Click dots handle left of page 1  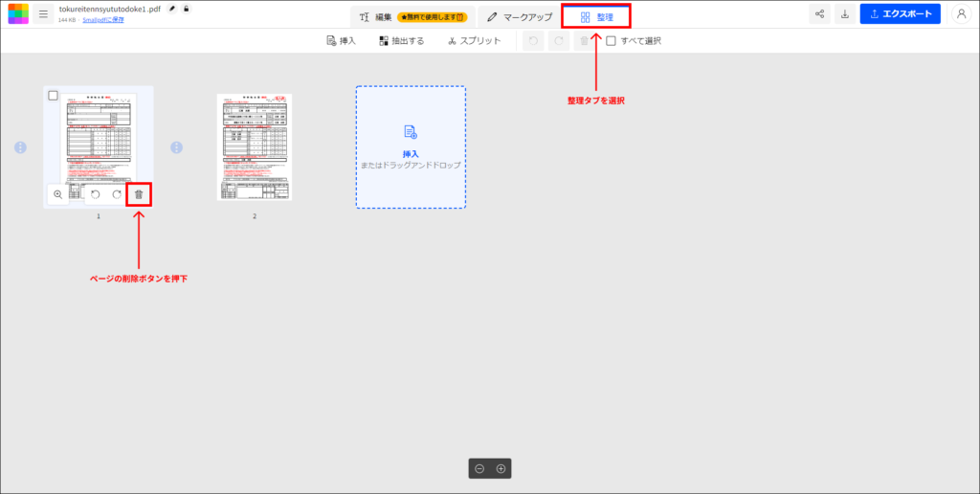21,147
